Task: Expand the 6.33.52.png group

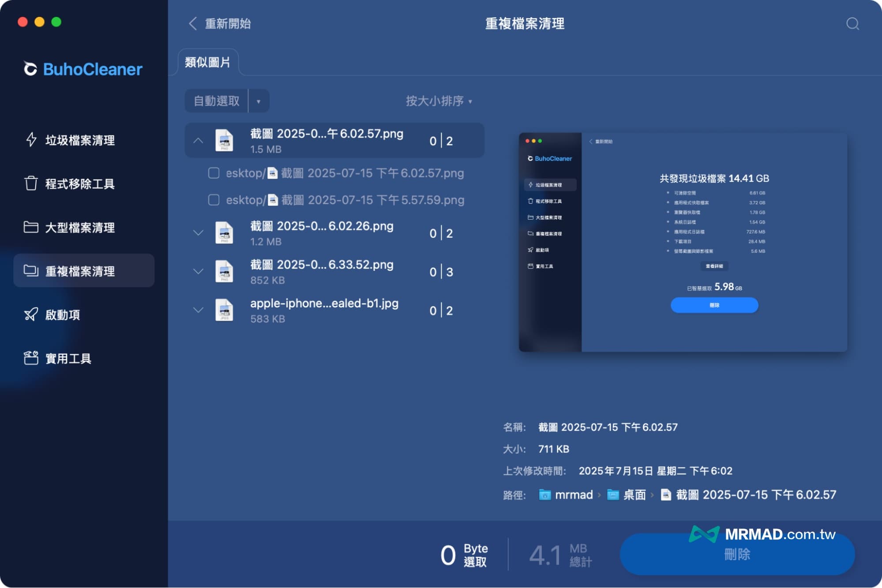Action: click(x=199, y=271)
